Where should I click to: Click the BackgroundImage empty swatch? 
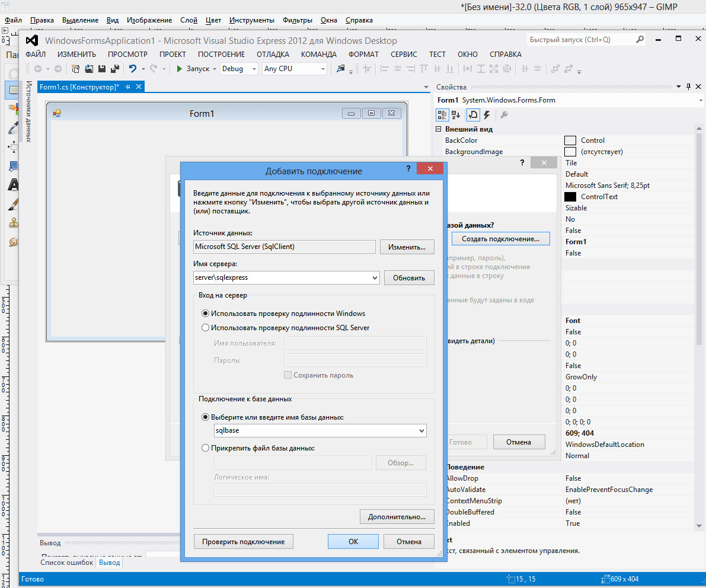(570, 152)
